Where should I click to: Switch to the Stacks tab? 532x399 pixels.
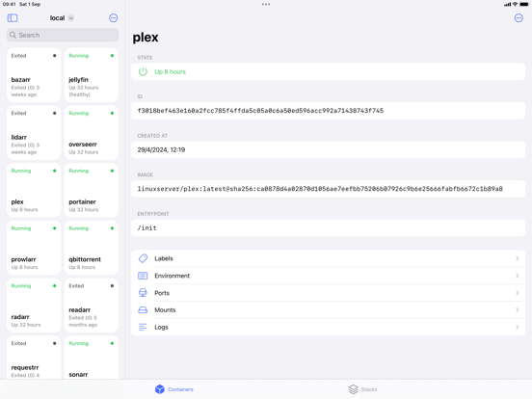tap(362, 389)
